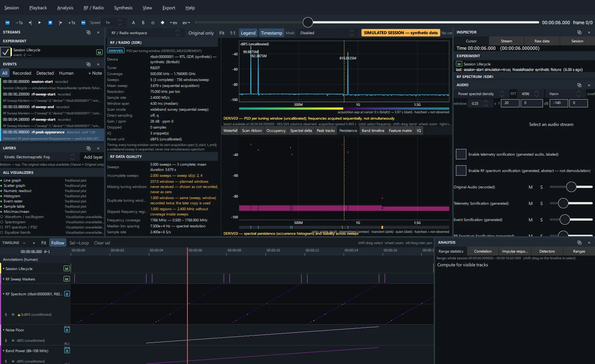Open the Analysis menu
This screenshot has height=364, width=595.
click(x=65, y=8)
